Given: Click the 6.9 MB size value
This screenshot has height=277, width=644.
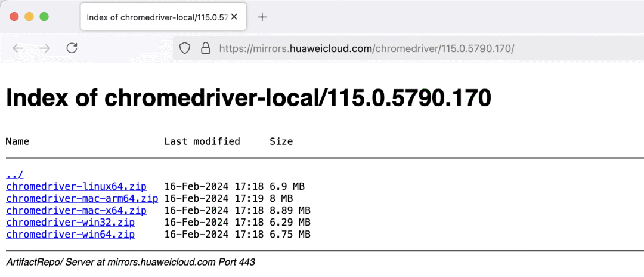Looking at the screenshot, I should click(287, 187).
